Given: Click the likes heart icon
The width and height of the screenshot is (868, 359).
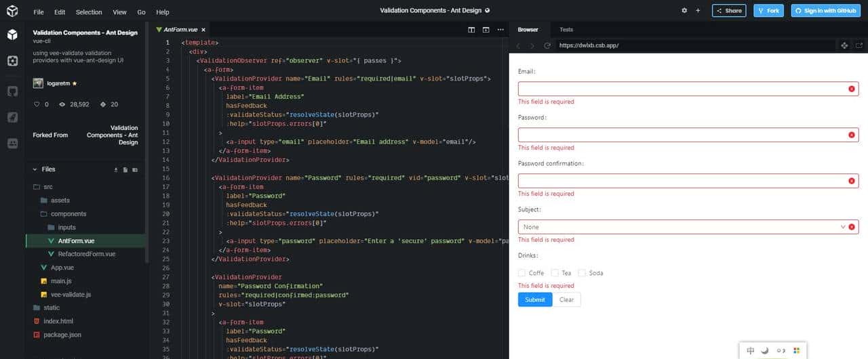Looking at the screenshot, I should [37, 104].
